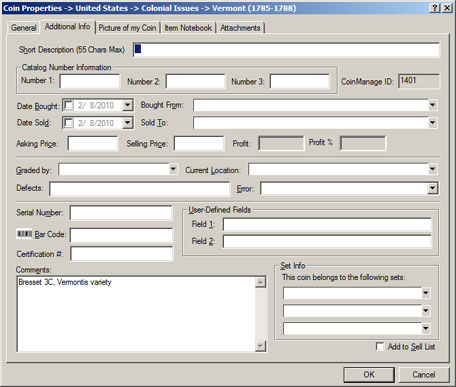Click the barcode icon next to Bar Code

coord(24,234)
